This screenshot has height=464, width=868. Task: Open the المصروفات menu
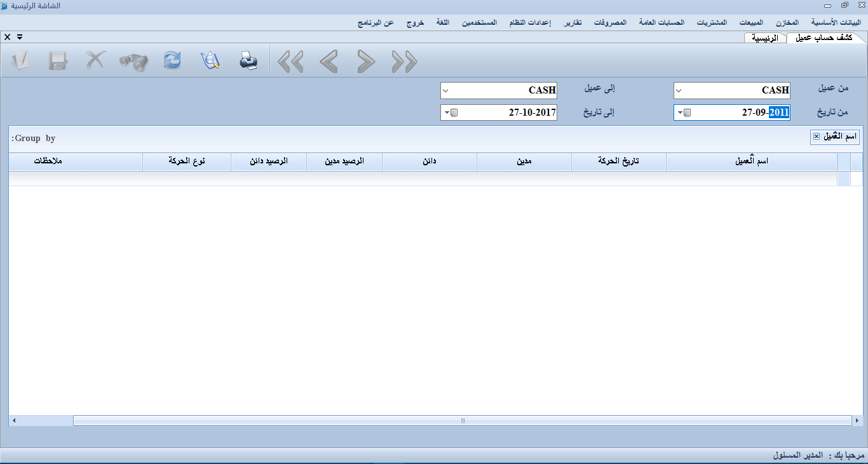(610, 22)
